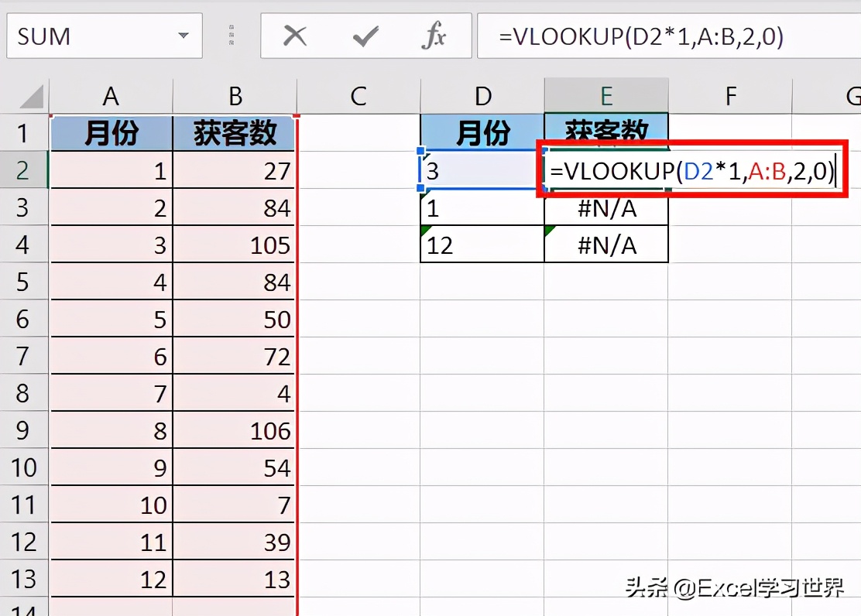Select column E header

point(606,94)
